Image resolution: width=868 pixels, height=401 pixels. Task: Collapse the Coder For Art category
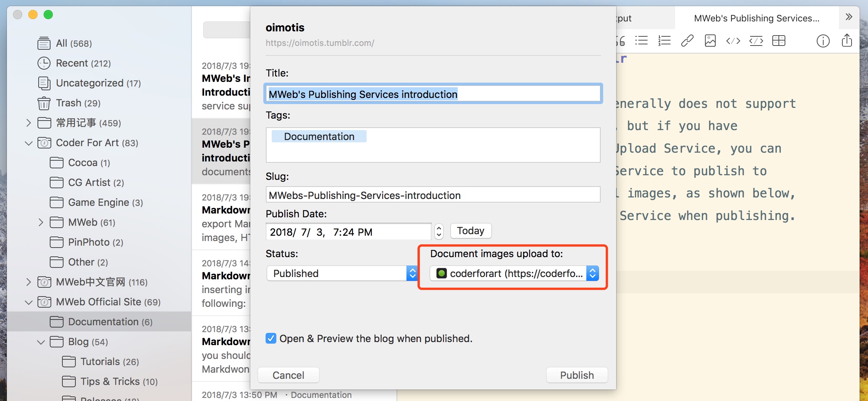(x=28, y=143)
